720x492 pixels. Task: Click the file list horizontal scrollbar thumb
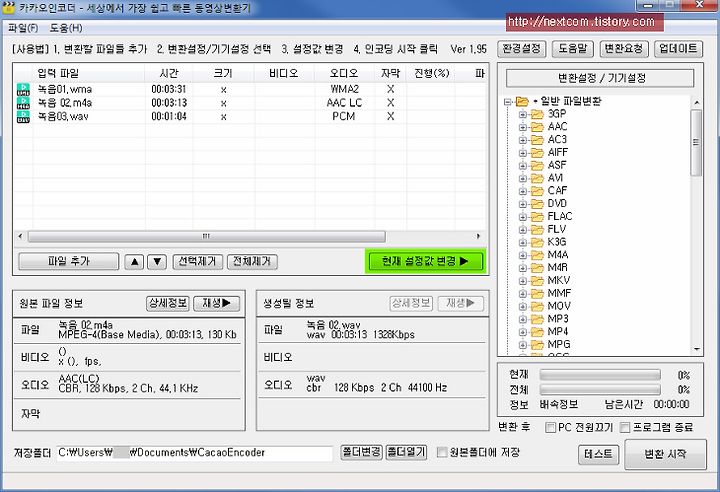tap(207, 236)
